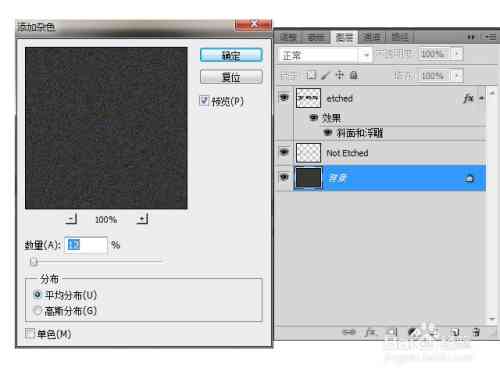Viewport: 500px width, 375px height.
Task: Lock all padlock icon in lock row
Action: [x=354, y=76]
